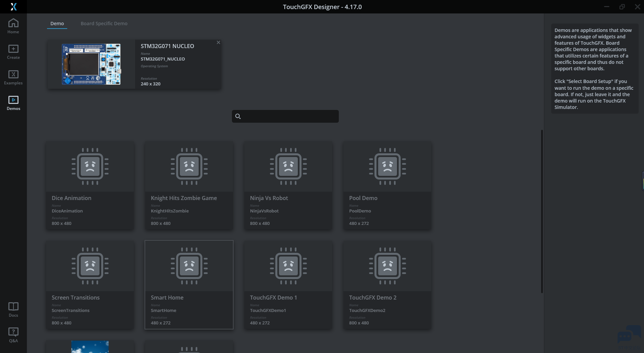Click the Knight Hits Zombie Game chip icon
Image resolution: width=644 pixels, height=353 pixels.
189,166
